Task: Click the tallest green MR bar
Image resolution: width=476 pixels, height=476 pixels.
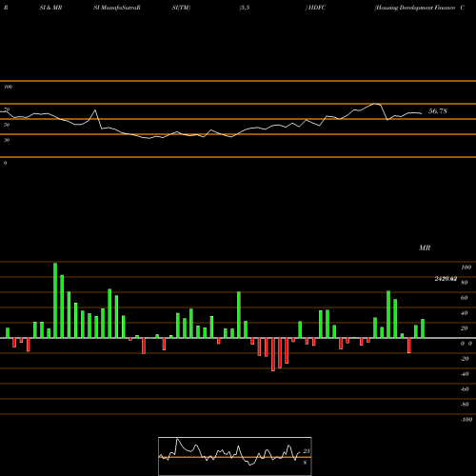Action: point(55,300)
